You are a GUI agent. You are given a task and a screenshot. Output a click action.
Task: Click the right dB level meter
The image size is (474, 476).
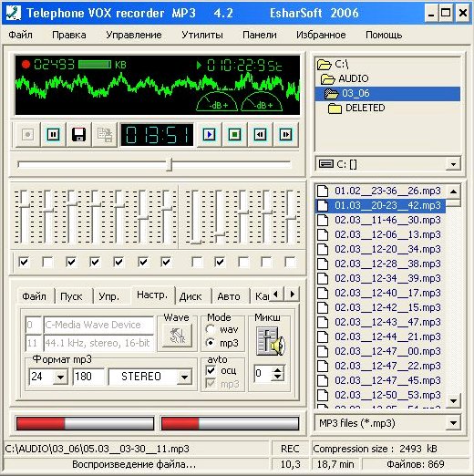point(262,101)
